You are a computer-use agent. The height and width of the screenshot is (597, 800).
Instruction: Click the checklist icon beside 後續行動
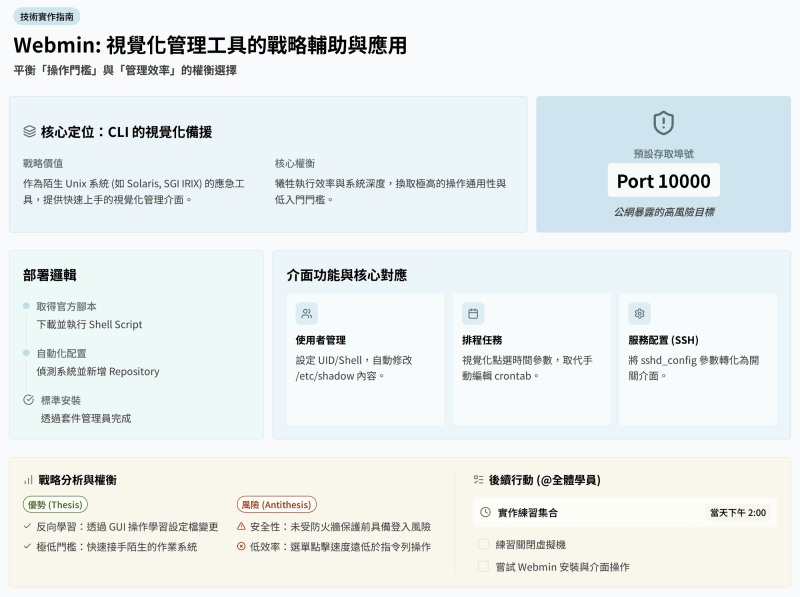479,480
